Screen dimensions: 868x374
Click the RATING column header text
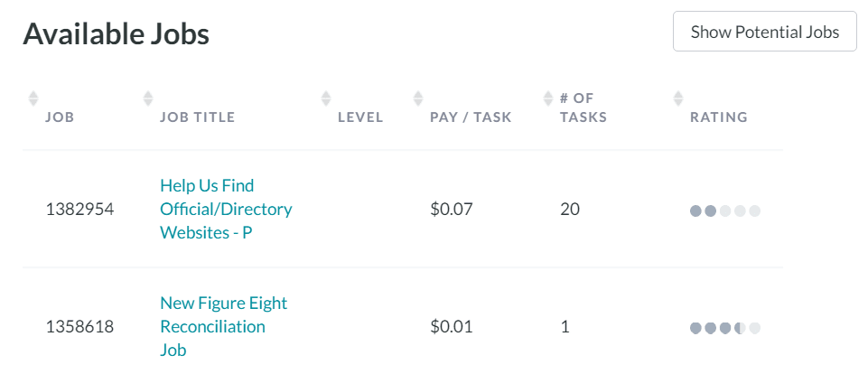pyautogui.click(x=719, y=117)
